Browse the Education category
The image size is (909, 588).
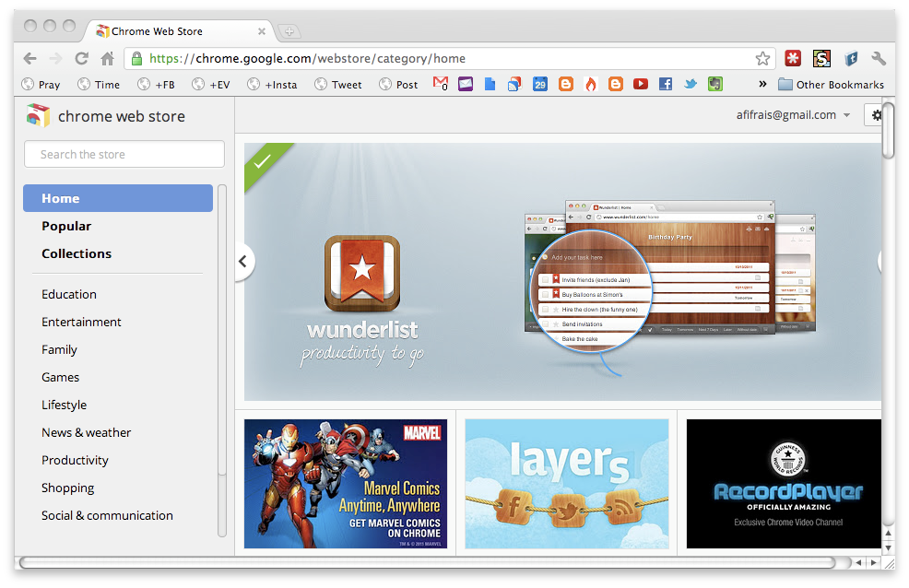tap(69, 294)
